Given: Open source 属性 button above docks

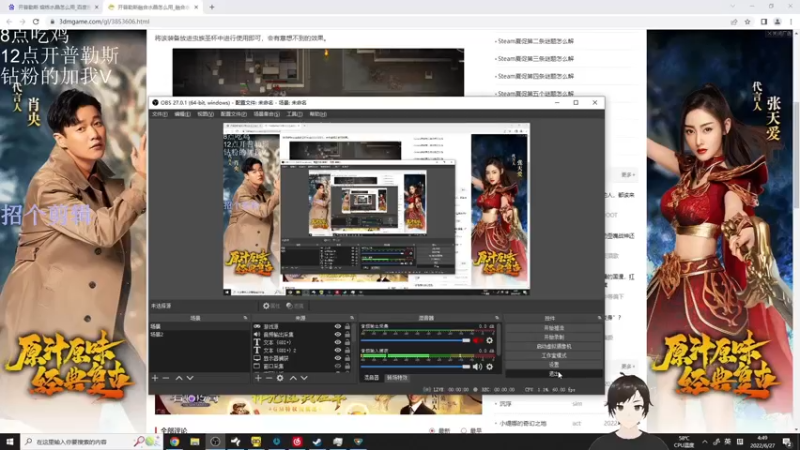Looking at the screenshot, I should (x=271, y=306).
